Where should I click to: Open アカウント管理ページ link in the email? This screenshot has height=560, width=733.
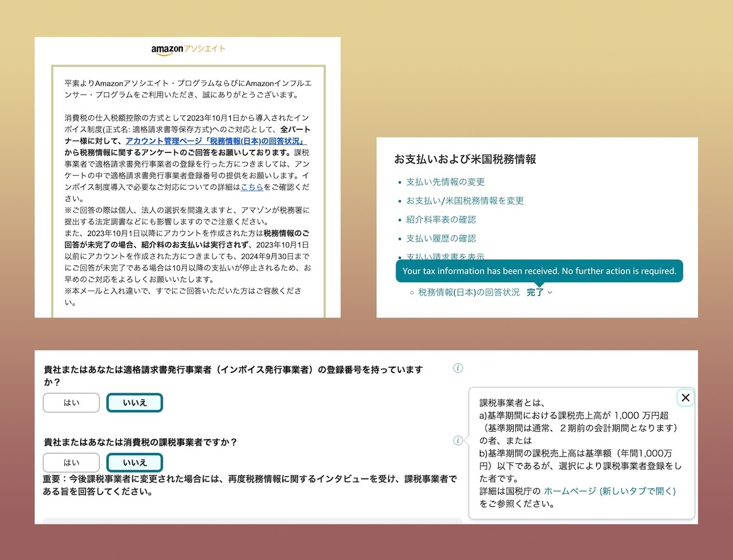[216, 141]
